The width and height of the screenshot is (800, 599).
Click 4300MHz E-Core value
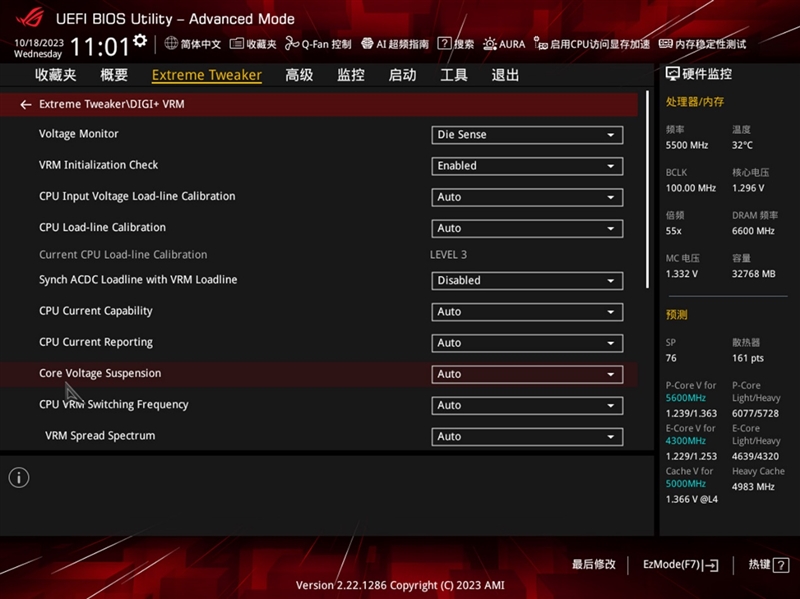pos(686,441)
